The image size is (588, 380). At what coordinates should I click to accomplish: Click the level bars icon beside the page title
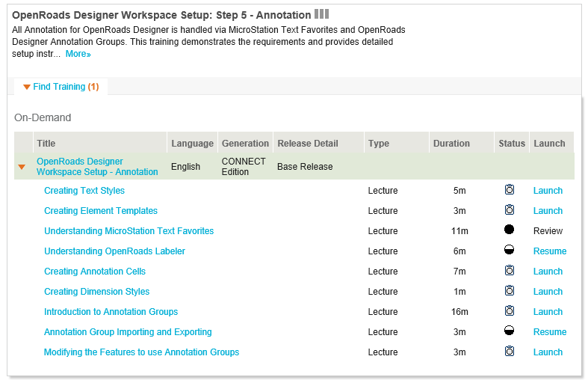coord(321,14)
